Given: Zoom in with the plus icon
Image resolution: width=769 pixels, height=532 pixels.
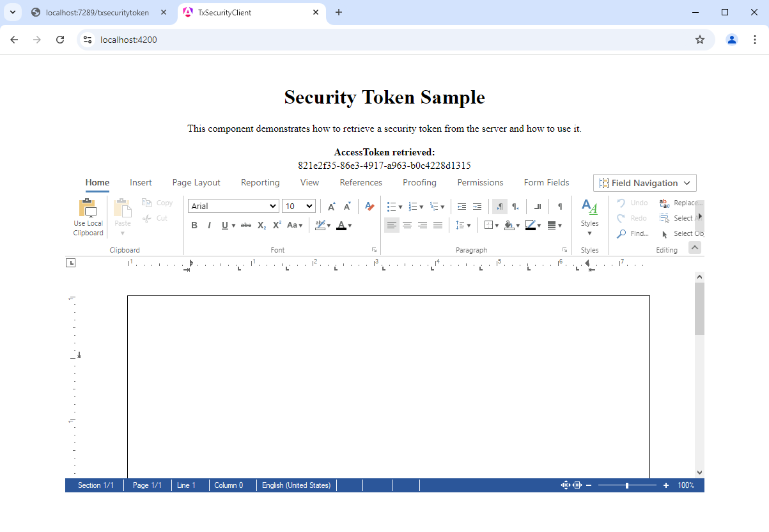Looking at the screenshot, I should 666,485.
